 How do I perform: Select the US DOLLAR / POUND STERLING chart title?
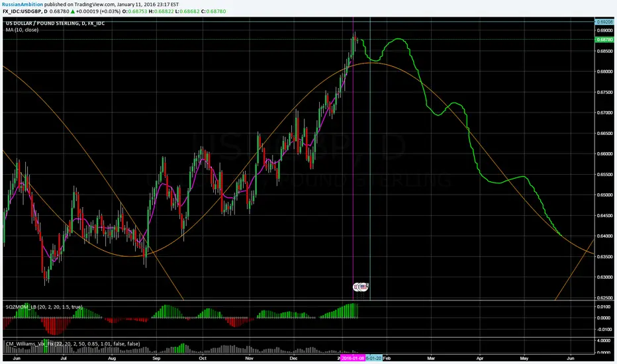coord(55,24)
